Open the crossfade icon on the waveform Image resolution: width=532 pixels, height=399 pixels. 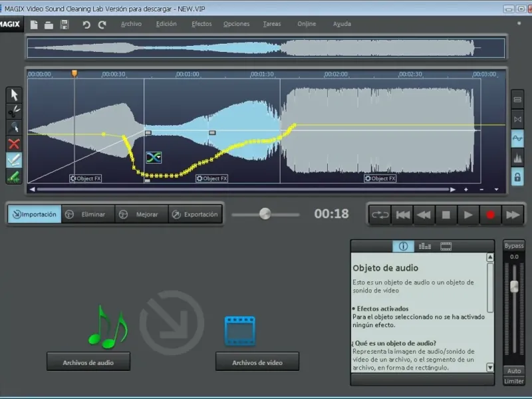click(154, 158)
